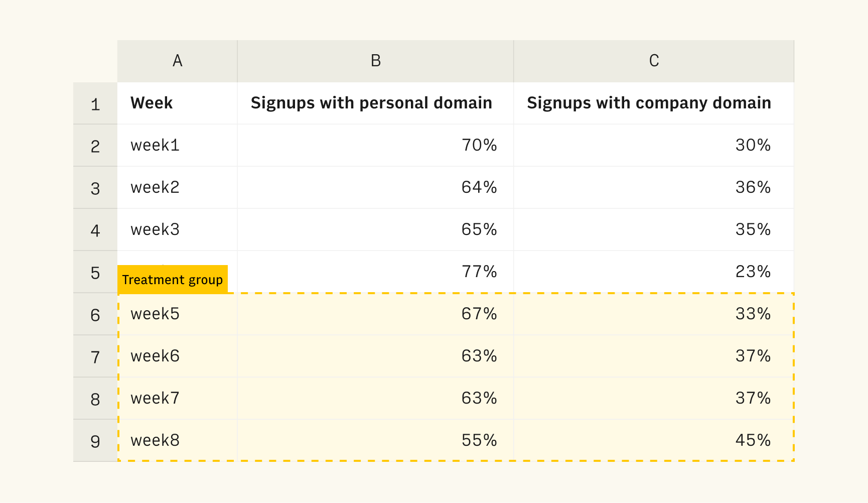Select the Week header cell
The image size is (868, 503).
pyautogui.click(x=177, y=103)
